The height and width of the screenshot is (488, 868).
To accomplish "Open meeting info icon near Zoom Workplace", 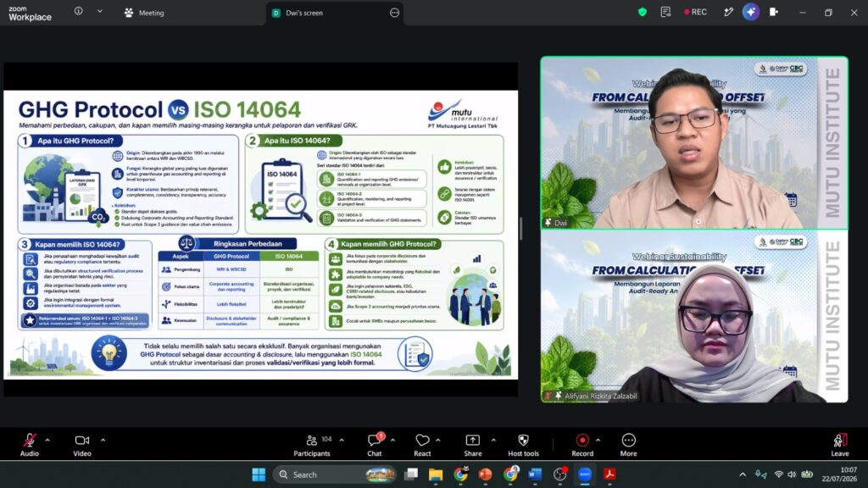I will click(x=79, y=11).
